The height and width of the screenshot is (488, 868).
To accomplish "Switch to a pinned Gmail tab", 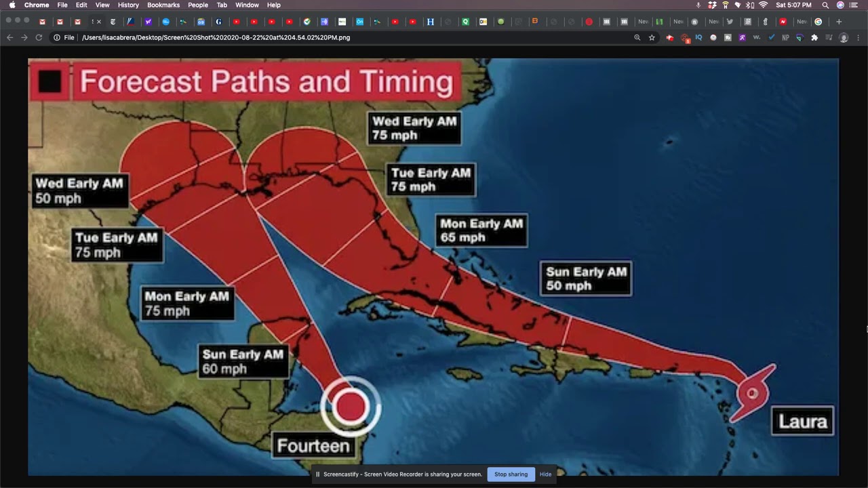I will pyautogui.click(x=42, y=22).
